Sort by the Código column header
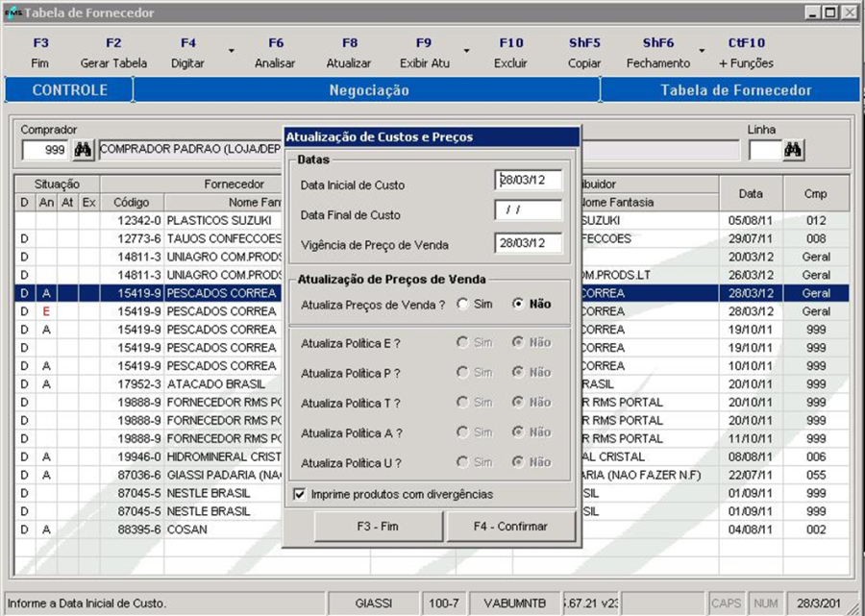The height and width of the screenshot is (616, 865). point(132,203)
